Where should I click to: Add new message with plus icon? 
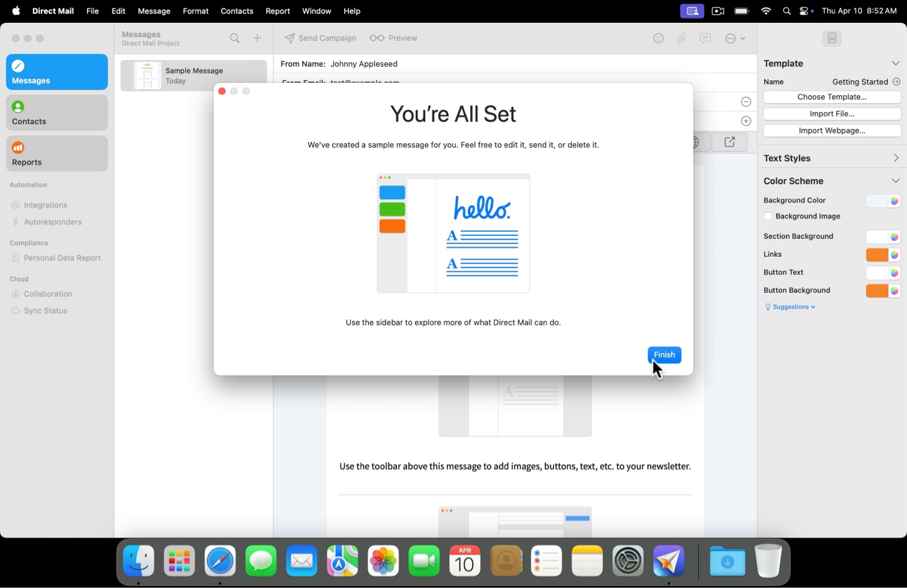pyautogui.click(x=258, y=38)
